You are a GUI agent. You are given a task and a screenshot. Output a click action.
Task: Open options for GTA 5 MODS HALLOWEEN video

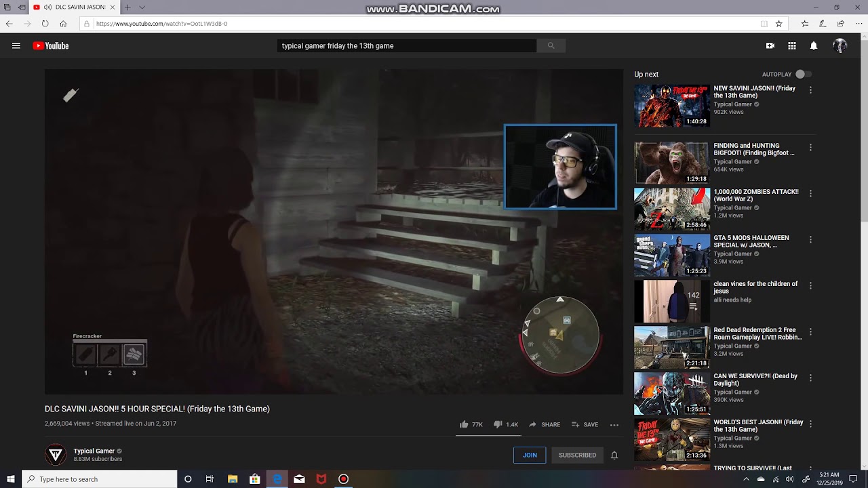(x=810, y=239)
